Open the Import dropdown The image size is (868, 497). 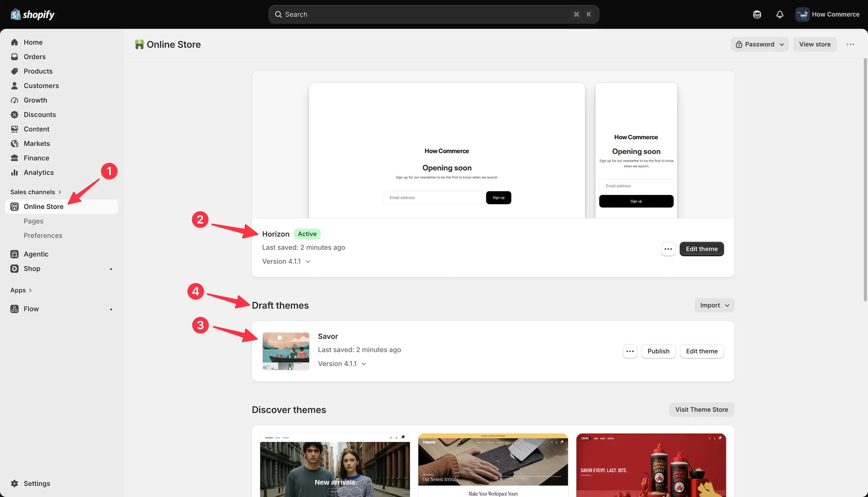click(x=714, y=305)
